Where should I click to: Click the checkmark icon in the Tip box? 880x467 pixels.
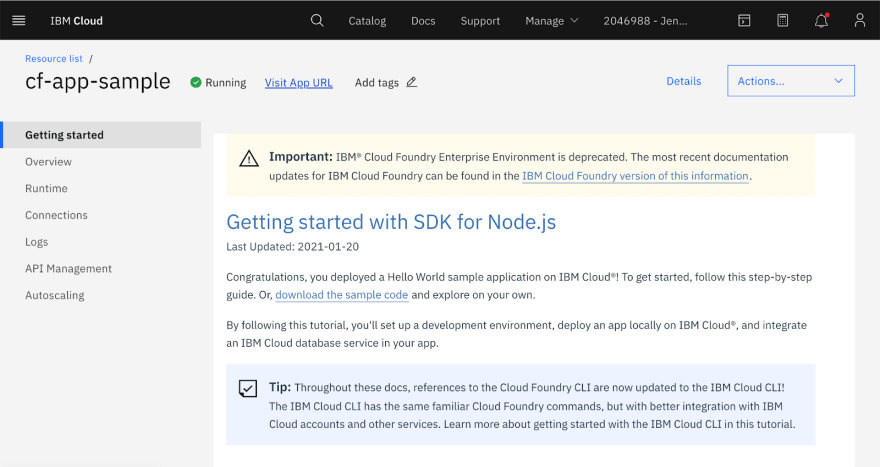pyautogui.click(x=248, y=388)
